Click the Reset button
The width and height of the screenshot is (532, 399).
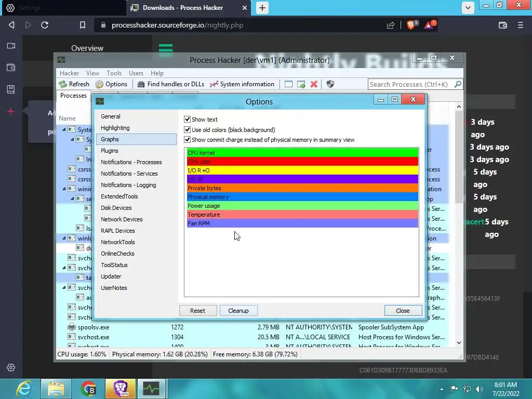tap(198, 311)
